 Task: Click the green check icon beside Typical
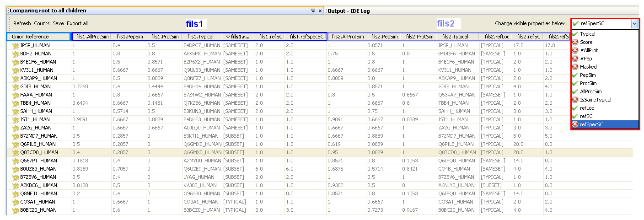coord(575,34)
